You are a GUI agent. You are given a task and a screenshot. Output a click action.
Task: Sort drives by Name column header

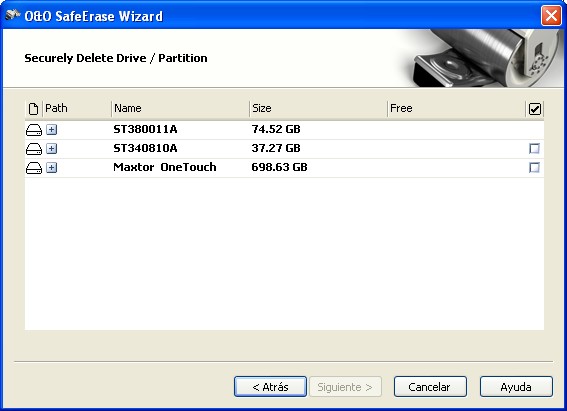coord(180,108)
